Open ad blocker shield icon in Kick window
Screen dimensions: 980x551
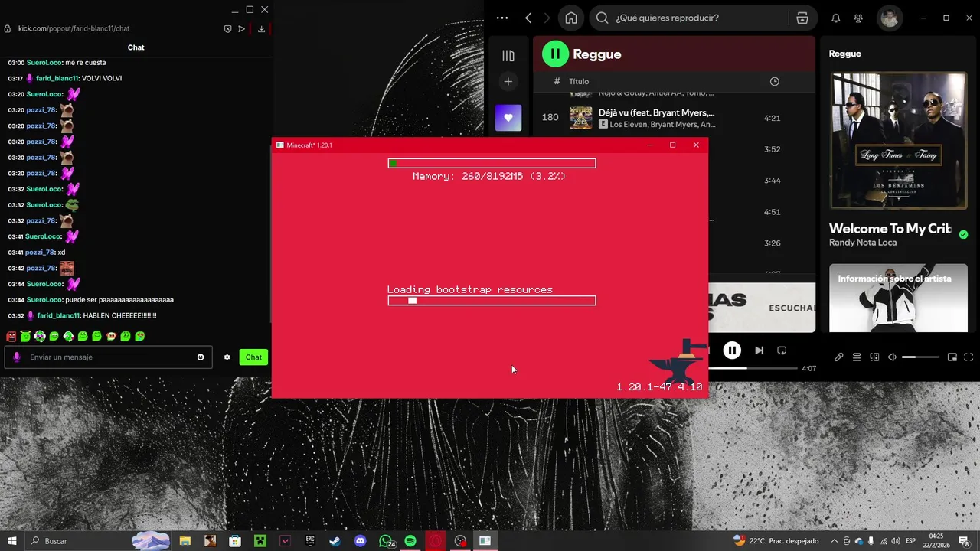point(227,28)
